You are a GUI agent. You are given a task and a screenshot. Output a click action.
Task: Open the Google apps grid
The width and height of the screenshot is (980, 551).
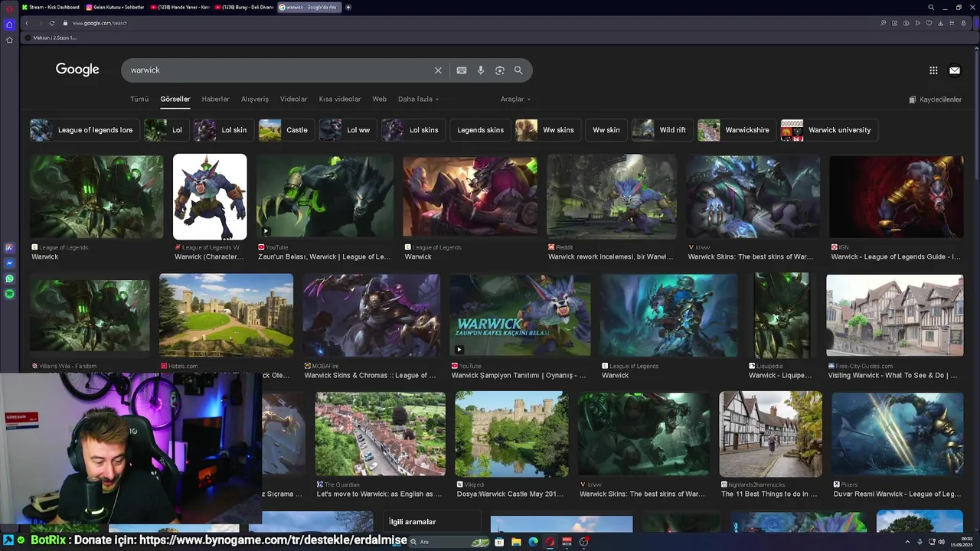(x=933, y=70)
